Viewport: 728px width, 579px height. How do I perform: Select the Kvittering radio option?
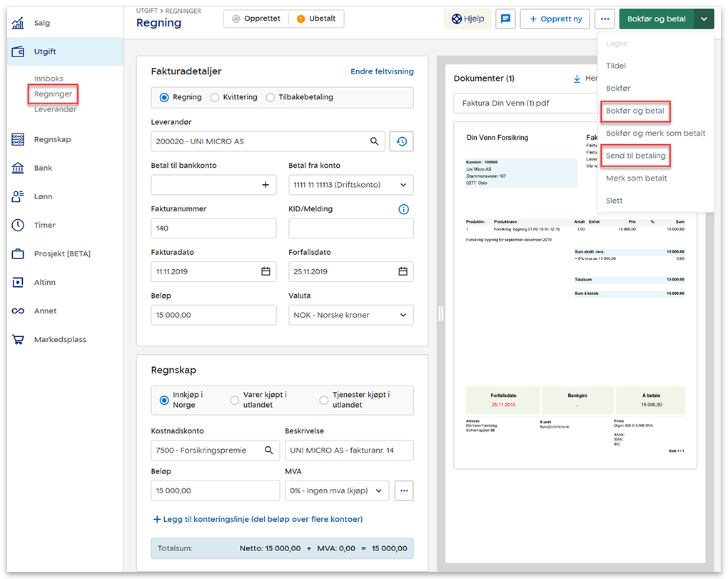coord(215,97)
